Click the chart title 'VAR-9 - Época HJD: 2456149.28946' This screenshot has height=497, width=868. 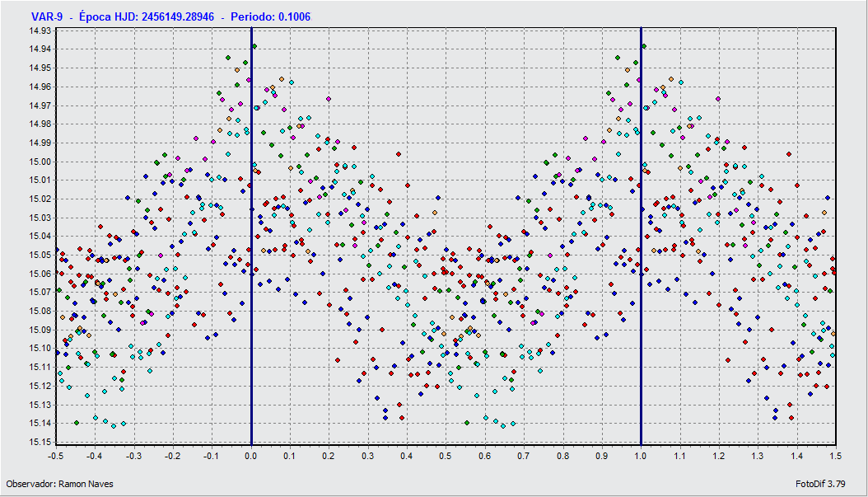pyautogui.click(x=123, y=16)
